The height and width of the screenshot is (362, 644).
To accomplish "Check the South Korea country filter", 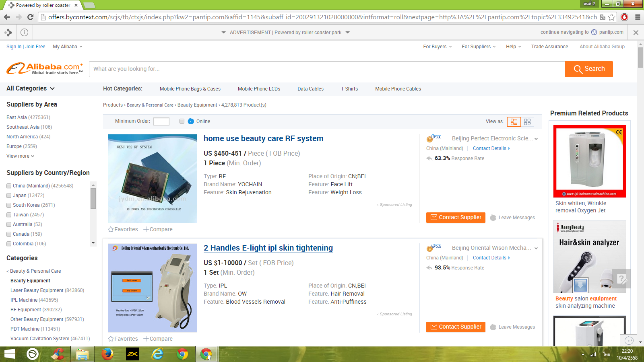I will pyautogui.click(x=9, y=205).
